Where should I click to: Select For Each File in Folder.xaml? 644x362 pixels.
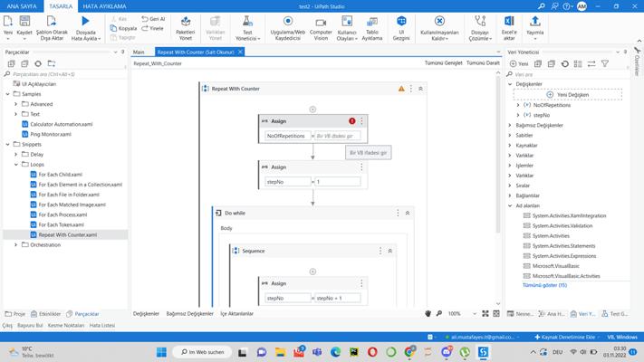(69, 195)
